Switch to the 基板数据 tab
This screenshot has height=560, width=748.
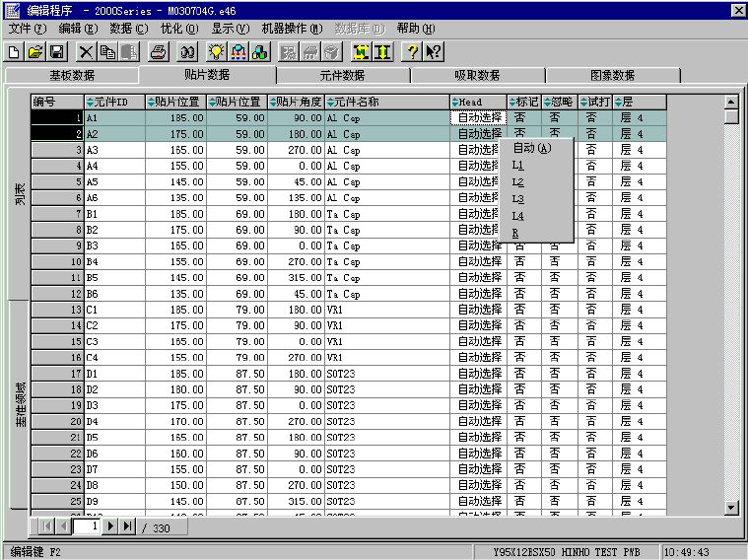coord(71,75)
